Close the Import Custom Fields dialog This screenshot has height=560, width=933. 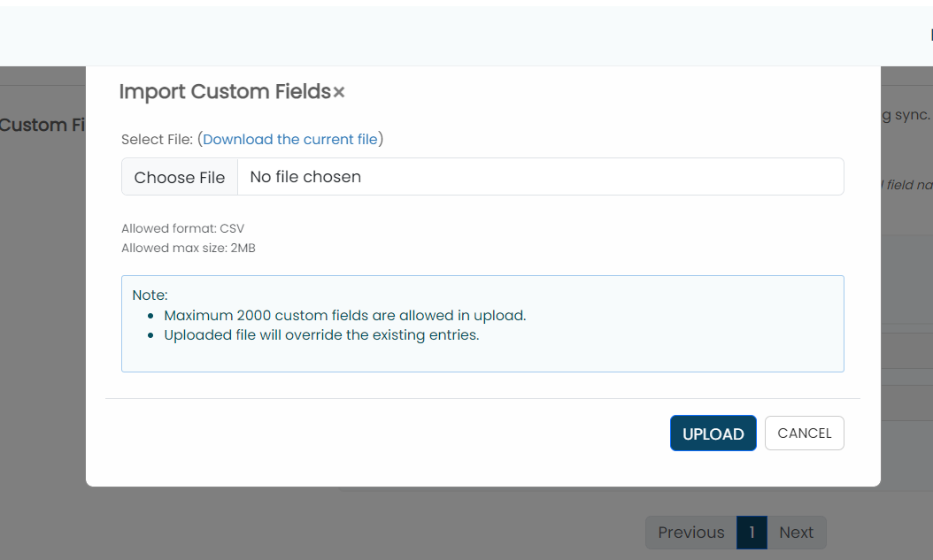click(339, 92)
